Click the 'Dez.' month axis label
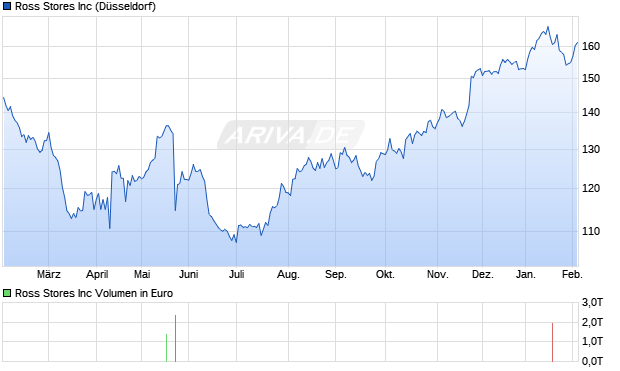The image size is (620, 371). pos(483,274)
